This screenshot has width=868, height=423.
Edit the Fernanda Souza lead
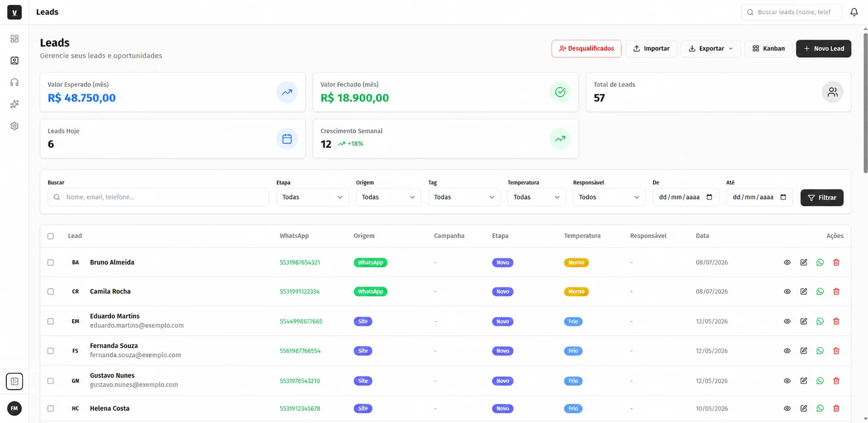[x=804, y=351]
